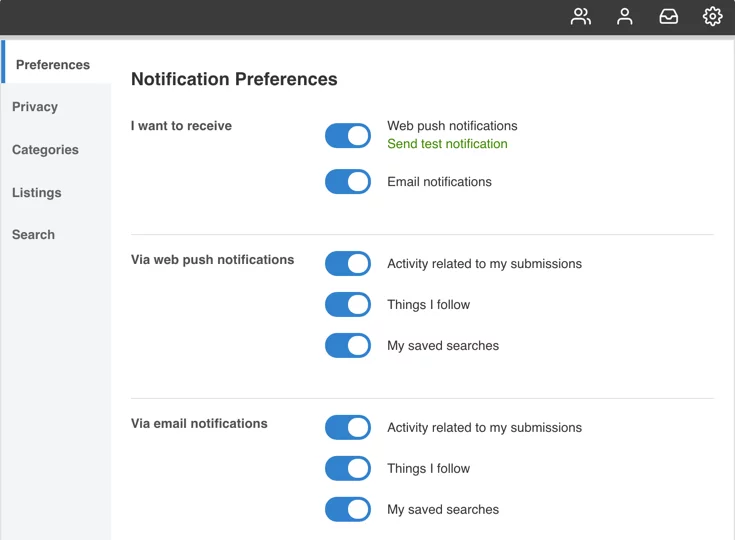Viewport: 735px width, 540px height.
Task: Open the Categories sidebar tab
Action: click(45, 150)
